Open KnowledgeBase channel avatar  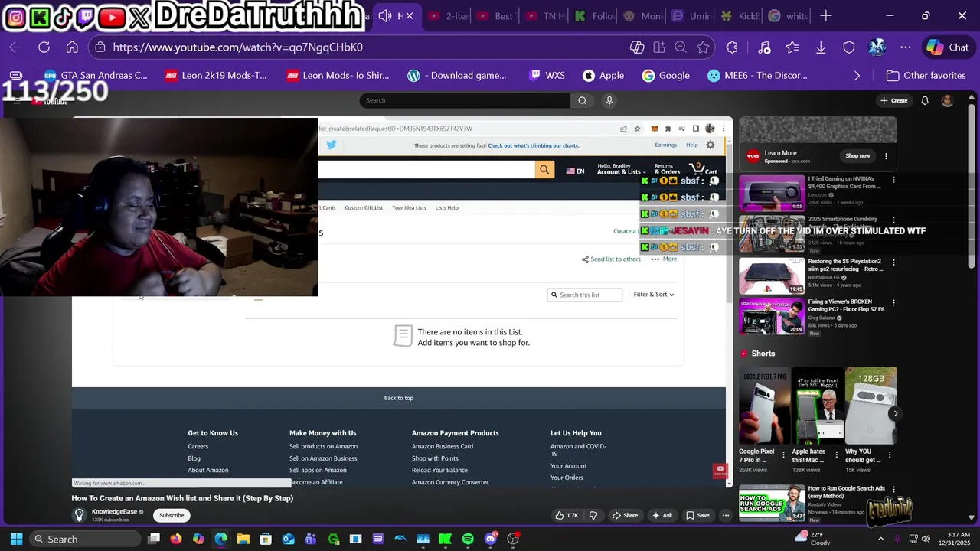[x=79, y=515]
